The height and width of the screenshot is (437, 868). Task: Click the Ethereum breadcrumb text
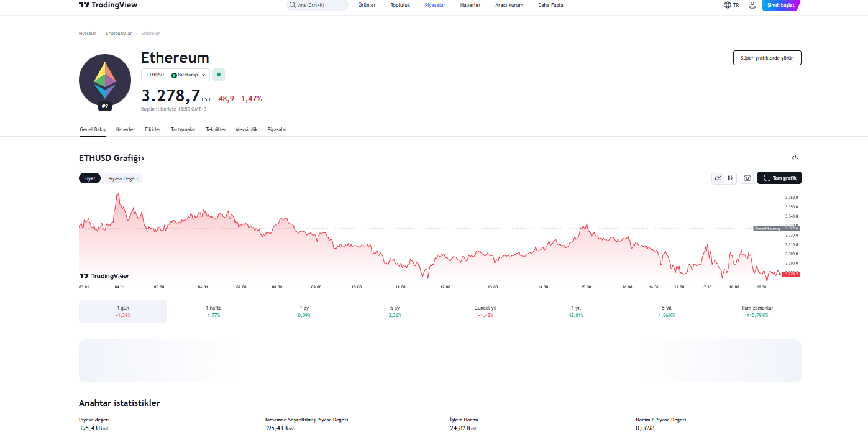click(x=151, y=33)
